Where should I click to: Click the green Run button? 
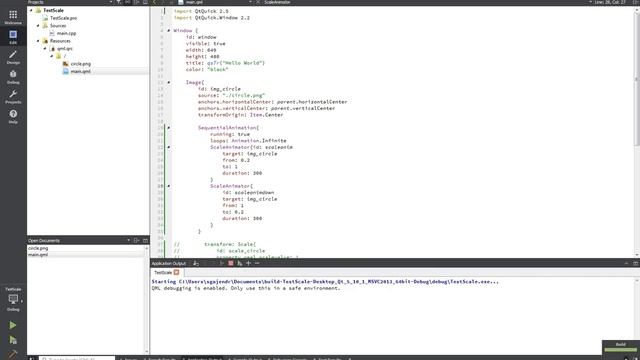point(13,325)
